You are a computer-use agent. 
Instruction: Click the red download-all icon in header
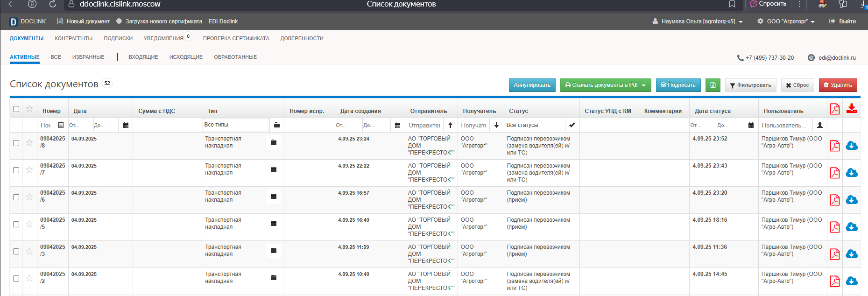852,108
